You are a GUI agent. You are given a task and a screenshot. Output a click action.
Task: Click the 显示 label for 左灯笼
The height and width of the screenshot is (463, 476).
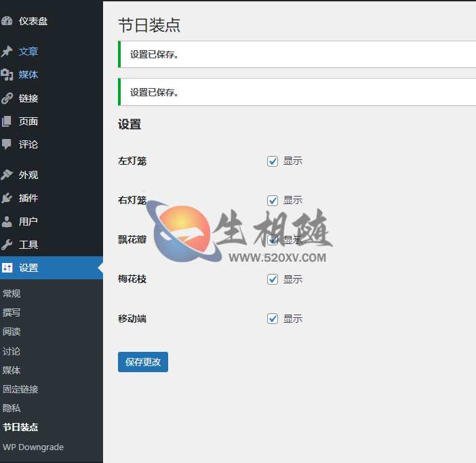point(293,161)
